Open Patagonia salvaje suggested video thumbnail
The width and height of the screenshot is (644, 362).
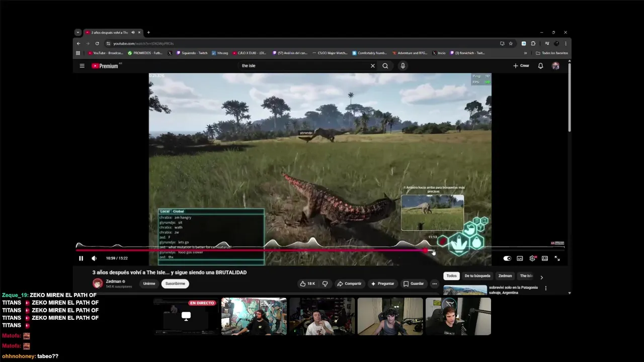click(x=465, y=290)
